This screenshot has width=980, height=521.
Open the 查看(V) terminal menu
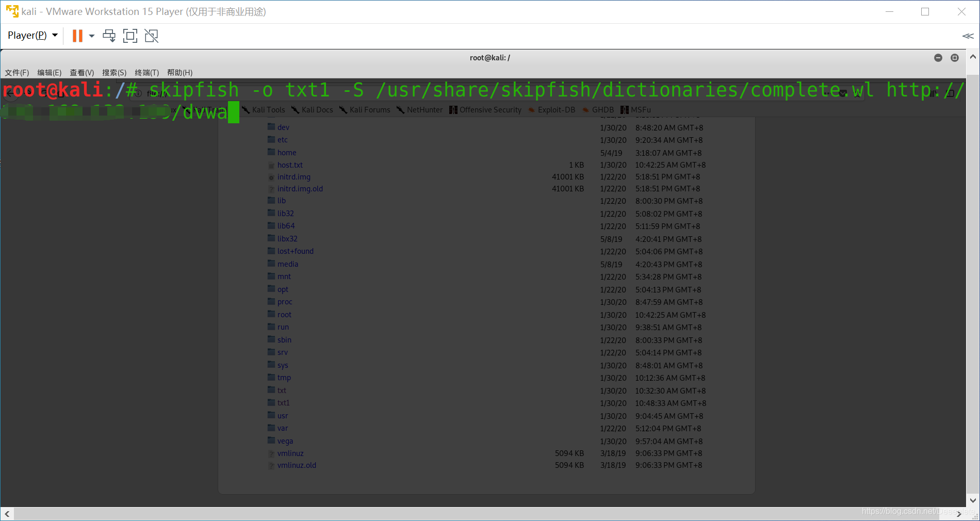coord(82,73)
